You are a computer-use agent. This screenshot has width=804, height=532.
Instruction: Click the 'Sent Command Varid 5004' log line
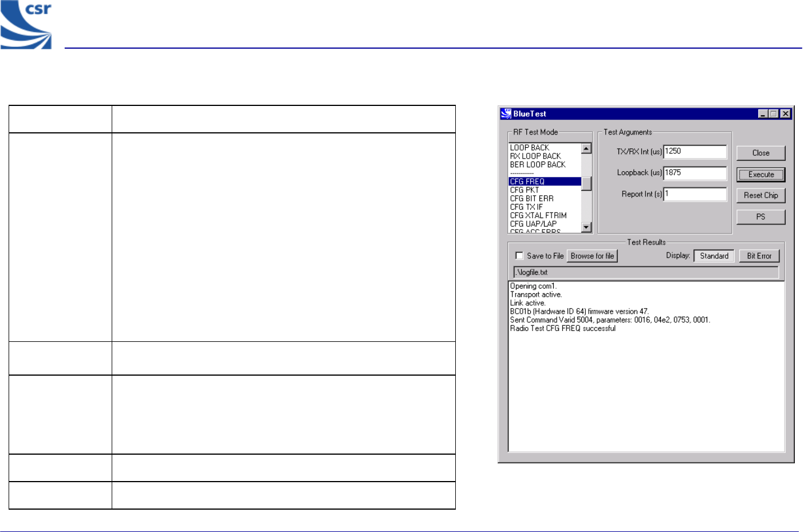(x=610, y=320)
